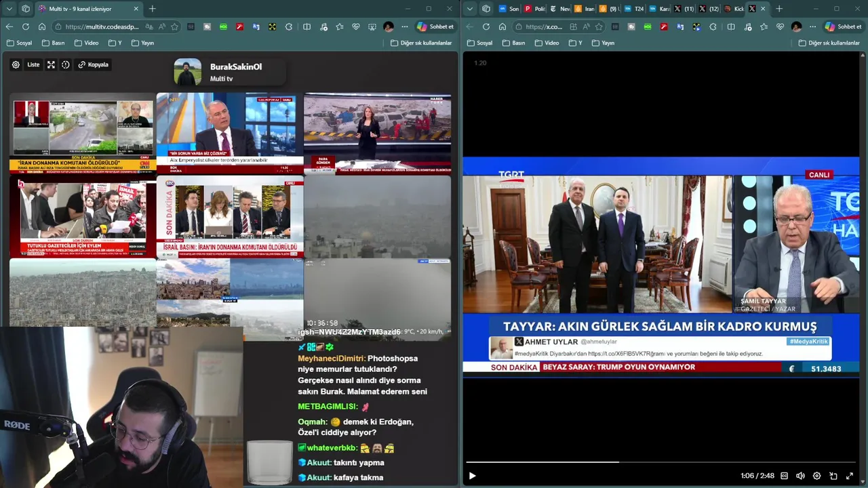Select the X (11) tab in right window
868x488 pixels.
pyautogui.click(x=684, y=9)
